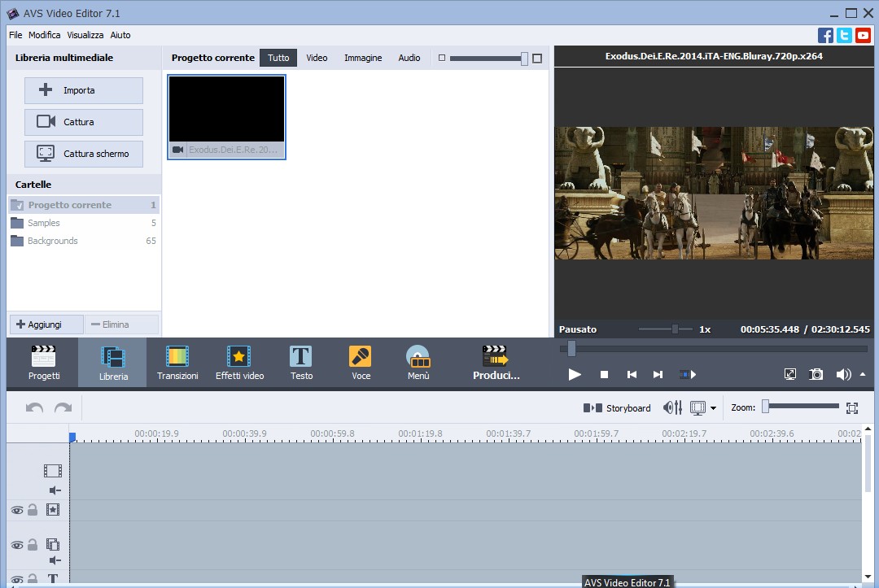Screen dimensions: 879x588
Task: Mute the video overlay track audio
Action: (x=55, y=560)
